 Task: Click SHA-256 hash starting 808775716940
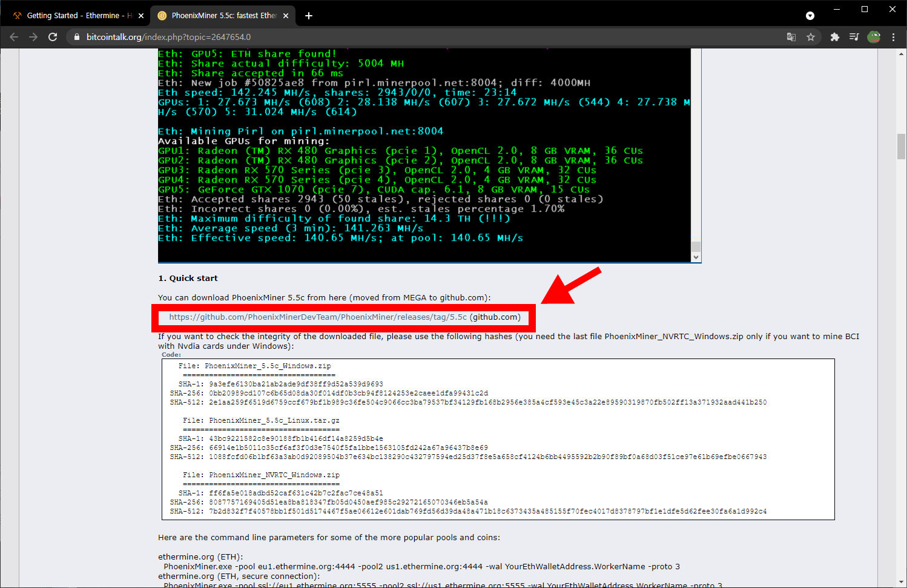(x=348, y=502)
